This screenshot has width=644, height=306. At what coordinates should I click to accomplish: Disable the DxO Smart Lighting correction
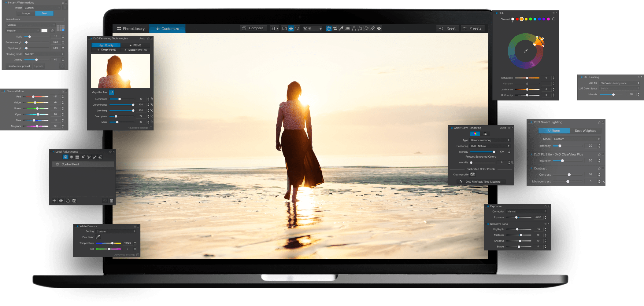(531, 122)
